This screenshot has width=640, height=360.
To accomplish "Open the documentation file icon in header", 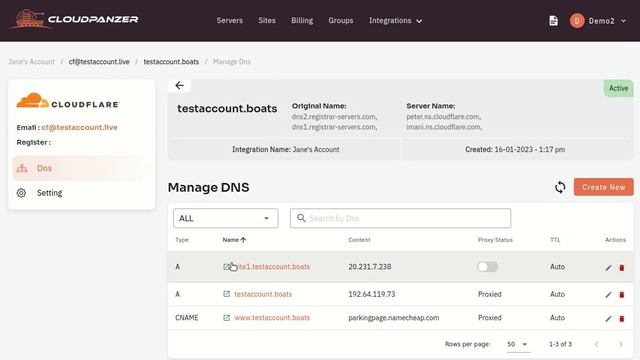I will pos(553,20).
